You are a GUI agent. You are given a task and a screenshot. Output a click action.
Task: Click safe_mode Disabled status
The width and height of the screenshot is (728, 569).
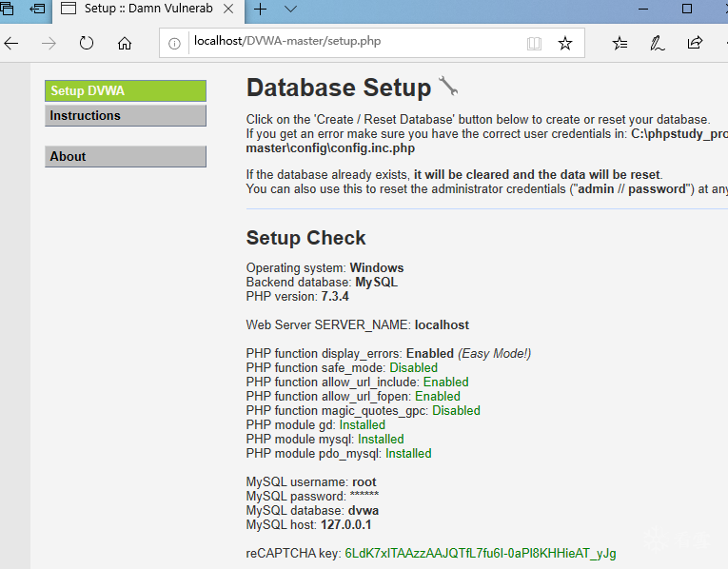pyautogui.click(x=413, y=367)
